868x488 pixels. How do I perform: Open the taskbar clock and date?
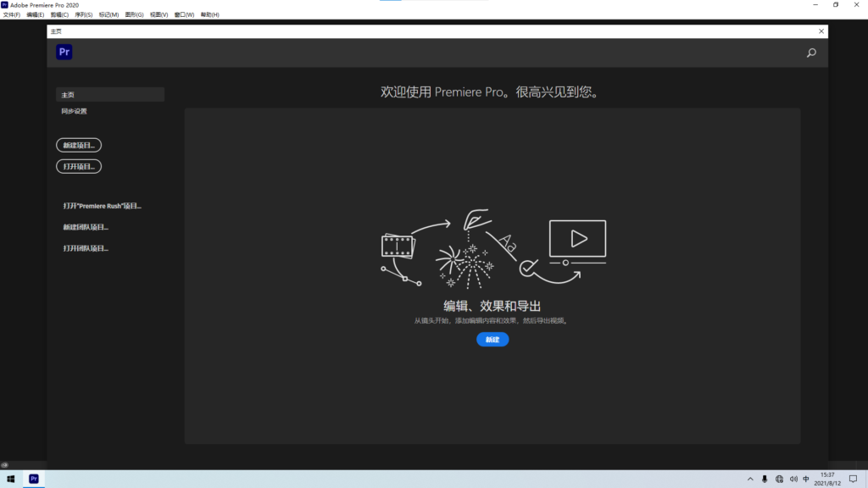click(x=827, y=480)
